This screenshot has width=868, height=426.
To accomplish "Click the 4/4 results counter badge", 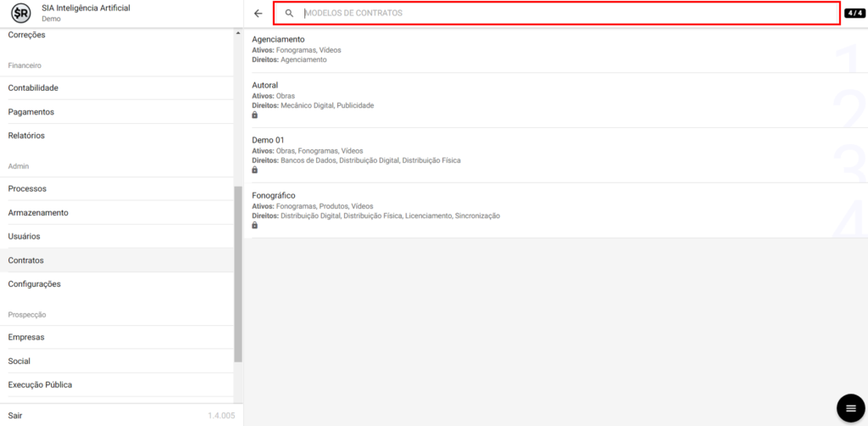I will 854,14.
